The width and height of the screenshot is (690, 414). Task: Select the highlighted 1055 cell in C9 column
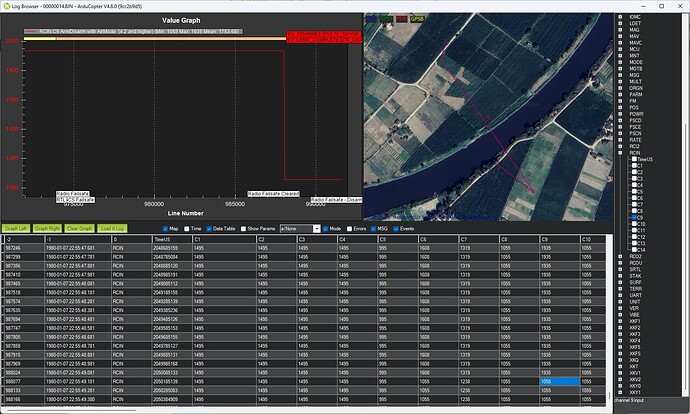pos(560,381)
